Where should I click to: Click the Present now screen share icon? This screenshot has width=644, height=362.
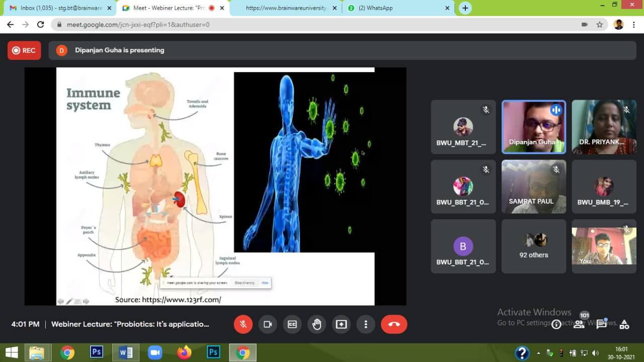341,324
